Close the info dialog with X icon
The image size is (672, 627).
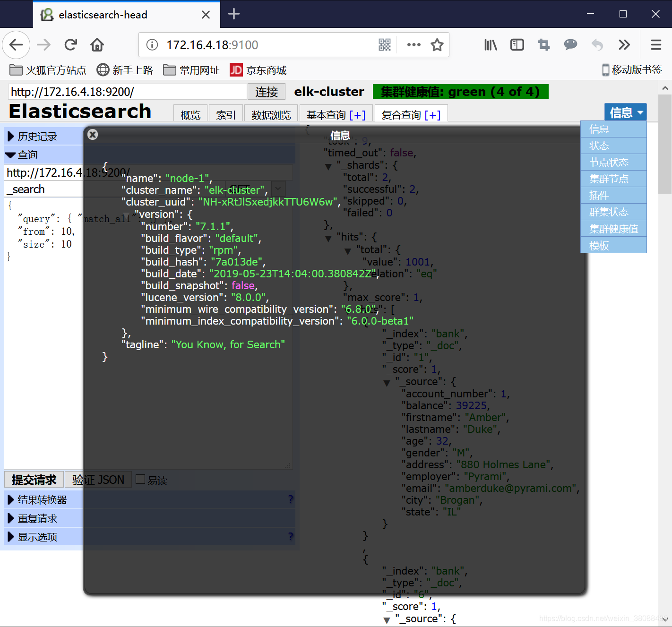93,135
